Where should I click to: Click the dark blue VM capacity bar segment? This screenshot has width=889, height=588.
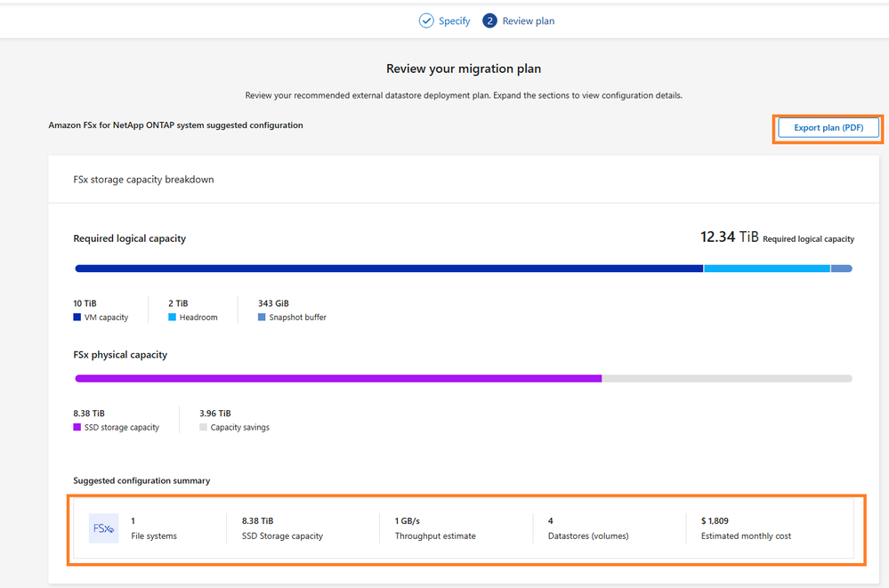[389, 268]
